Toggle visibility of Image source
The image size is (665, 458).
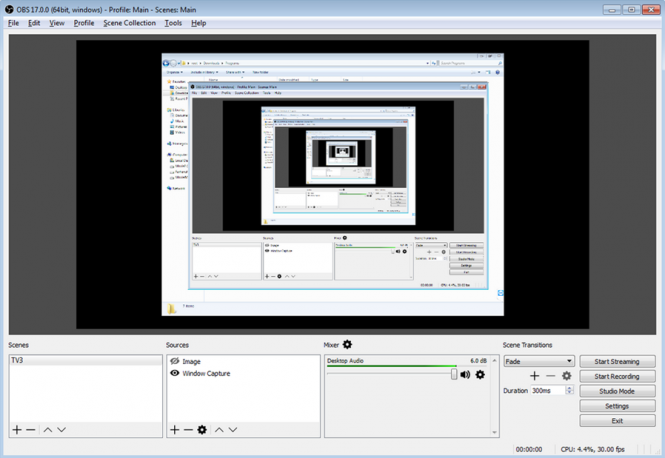point(175,361)
